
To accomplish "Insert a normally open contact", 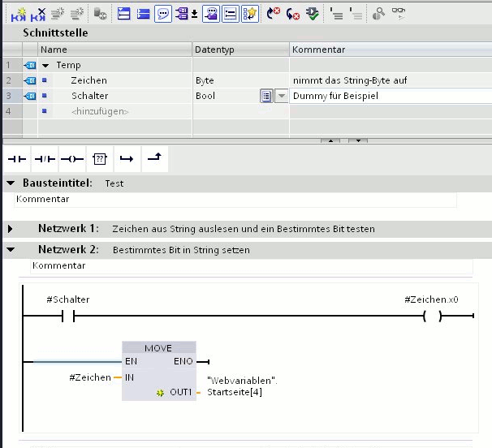I will [x=17, y=159].
